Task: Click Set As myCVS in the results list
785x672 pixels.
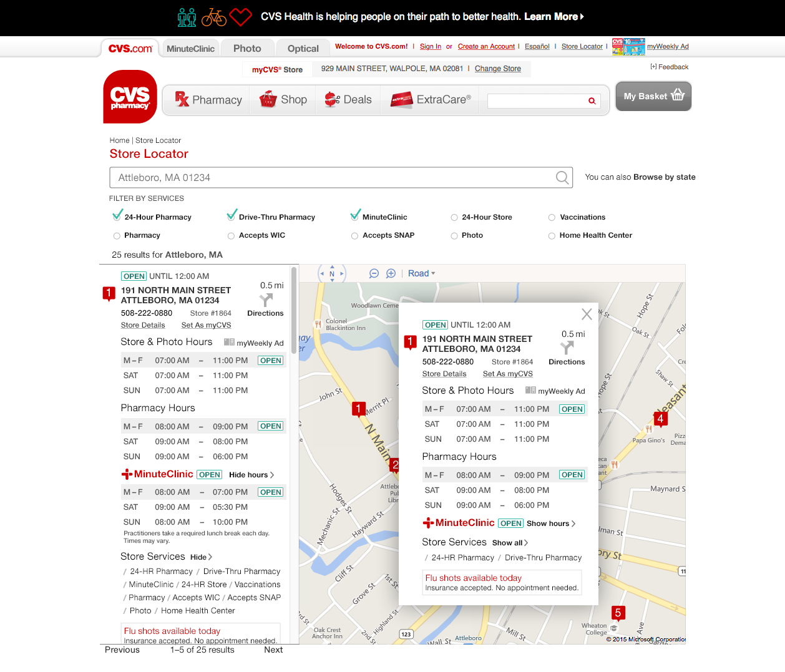Action: (x=206, y=325)
